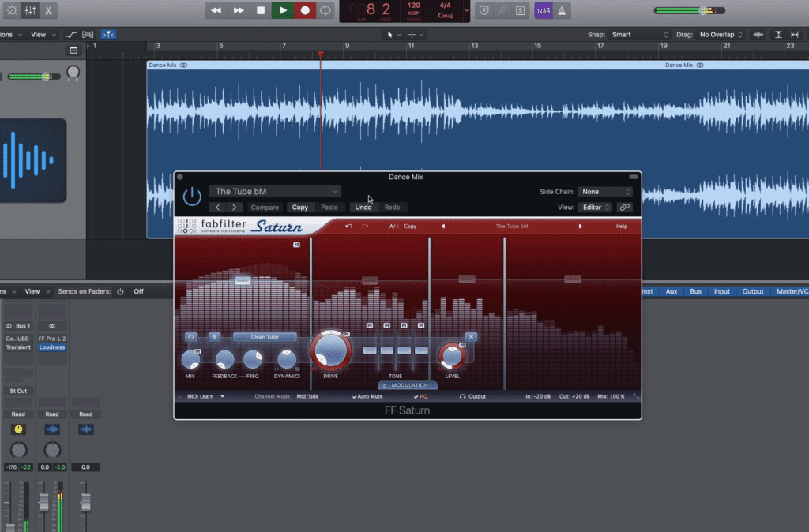
Task: Toggle the Saturn plugin power bypass button
Action: (x=192, y=197)
